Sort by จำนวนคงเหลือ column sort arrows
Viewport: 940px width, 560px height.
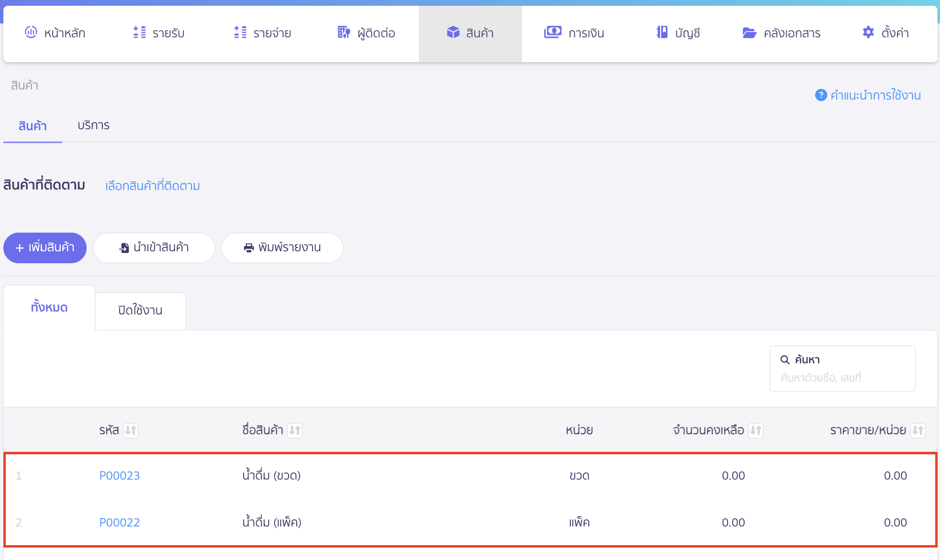click(756, 430)
